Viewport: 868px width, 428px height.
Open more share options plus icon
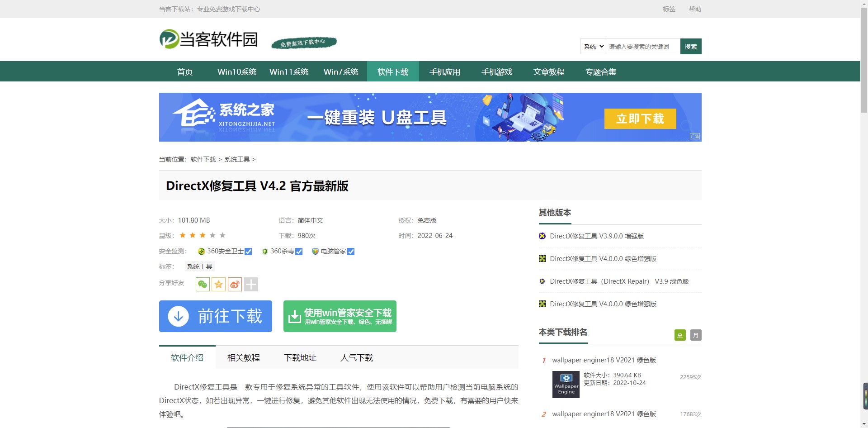(251, 284)
